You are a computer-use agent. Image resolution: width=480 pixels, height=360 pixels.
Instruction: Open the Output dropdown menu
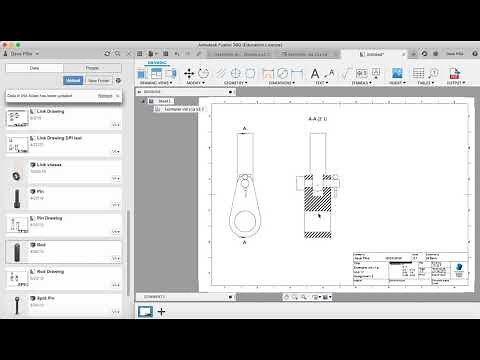pyautogui.click(x=456, y=83)
